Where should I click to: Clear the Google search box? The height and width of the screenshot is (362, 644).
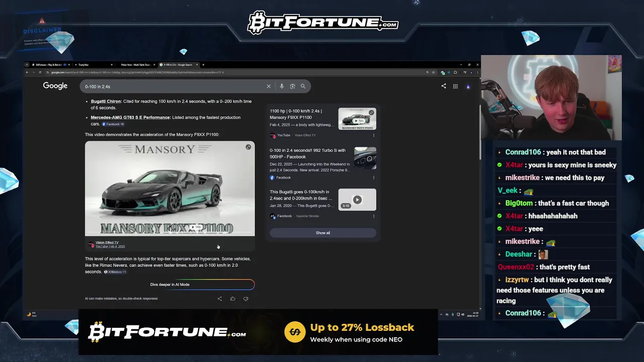coord(269,86)
